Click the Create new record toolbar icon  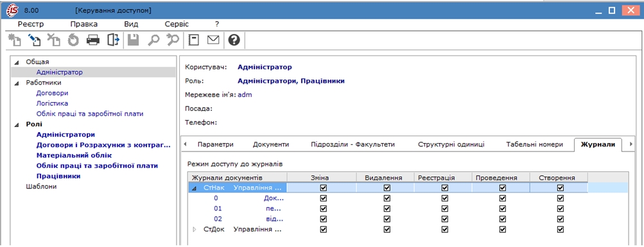[x=15, y=40]
